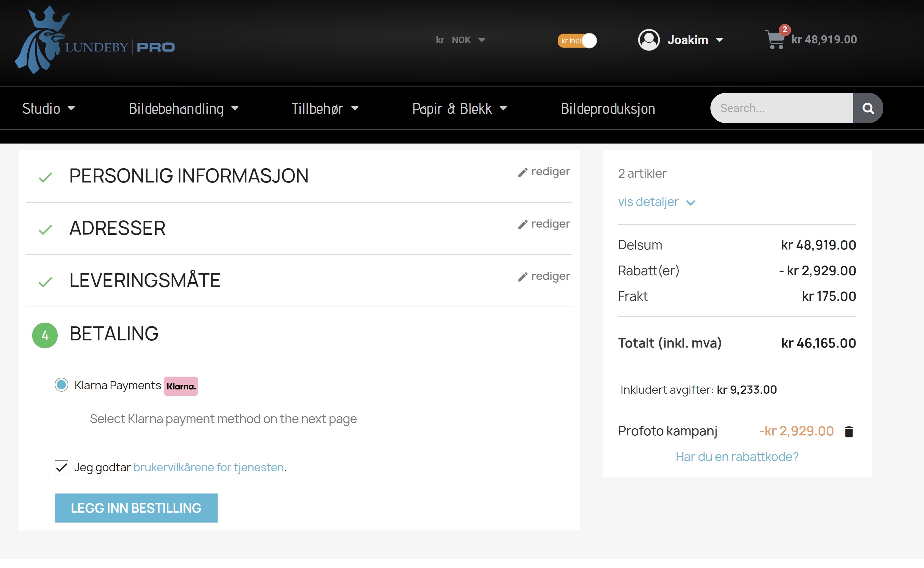Toggle the kr incl tax switch
This screenshot has height=568, width=924.
[577, 41]
